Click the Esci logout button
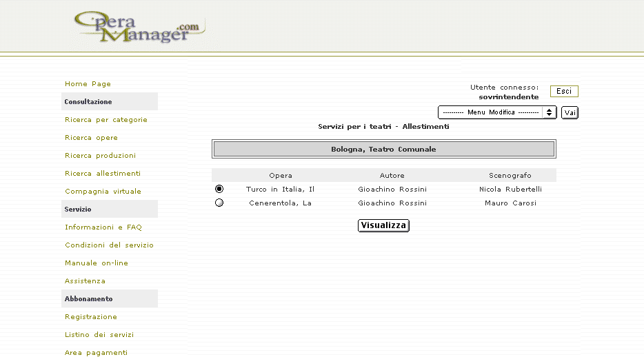This screenshot has height=357, width=644. [x=564, y=91]
